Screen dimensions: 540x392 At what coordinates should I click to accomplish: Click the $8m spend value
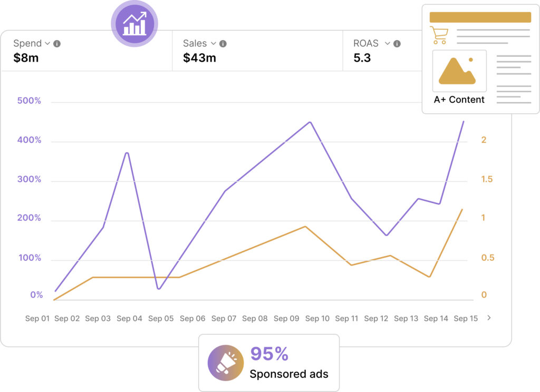(26, 58)
